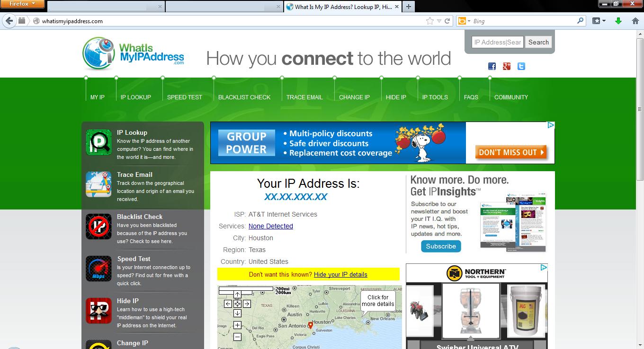The height and width of the screenshot is (349, 644).
Task: Click the Subscribe newsletter button
Action: [x=441, y=246]
